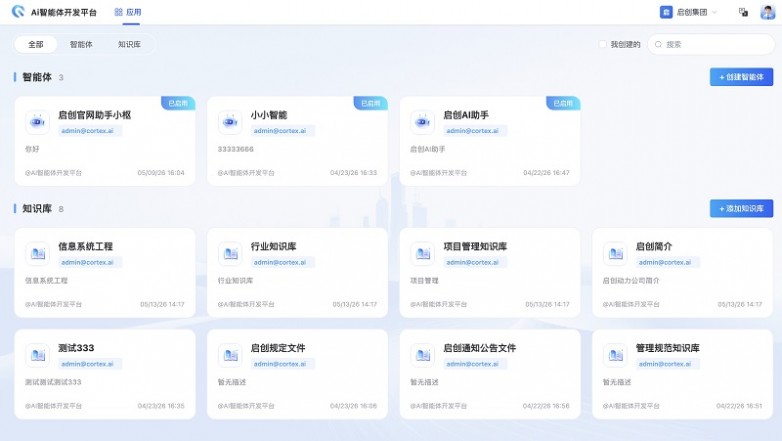Click the 33333666 description text
This screenshot has width=782, height=441.
(x=235, y=149)
